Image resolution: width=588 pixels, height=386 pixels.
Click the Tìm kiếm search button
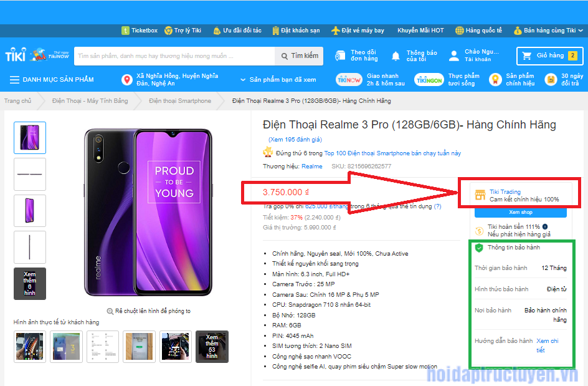click(299, 56)
